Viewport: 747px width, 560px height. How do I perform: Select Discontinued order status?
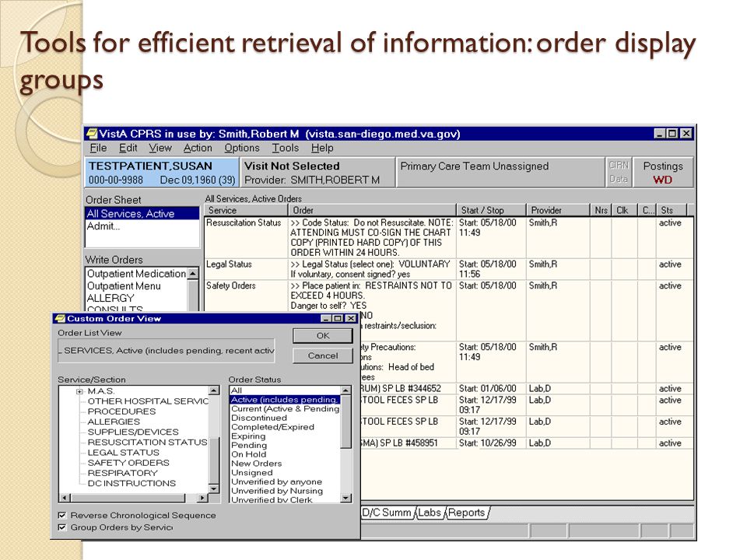[x=285, y=418]
